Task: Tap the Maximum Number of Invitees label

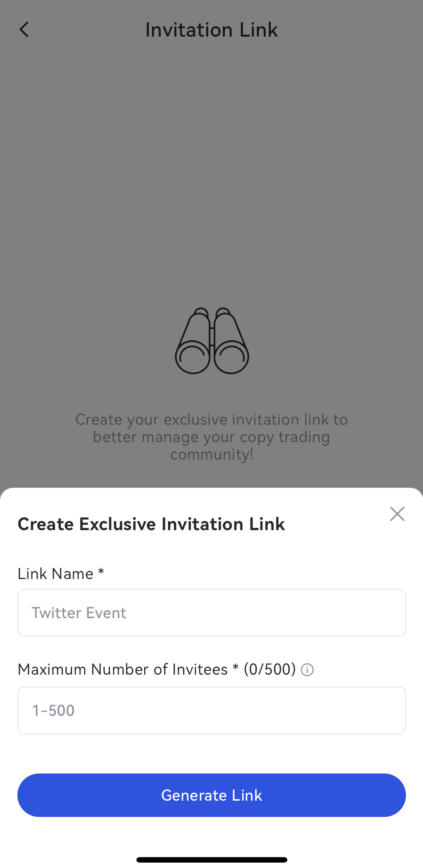Action: (x=123, y=669)
